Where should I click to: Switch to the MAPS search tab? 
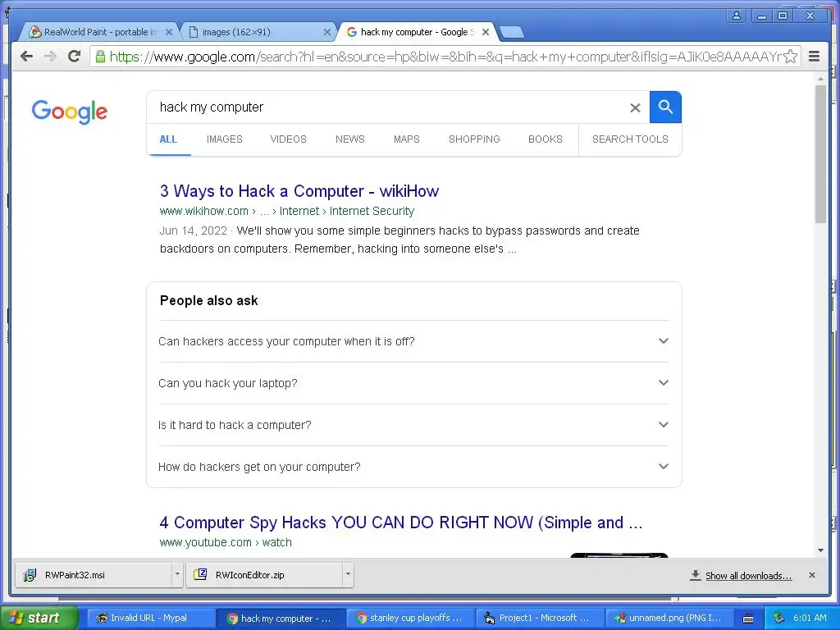[x=407, y=139]
